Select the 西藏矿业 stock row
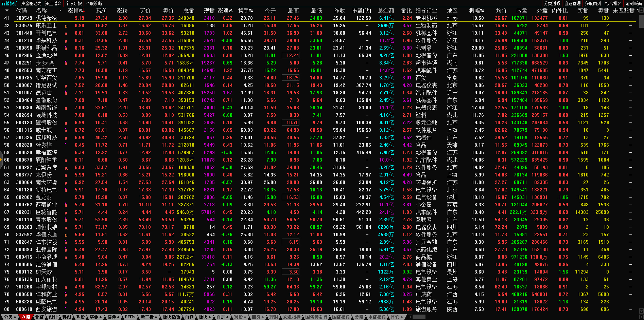The image size is (644, 320). click(46, 205)
